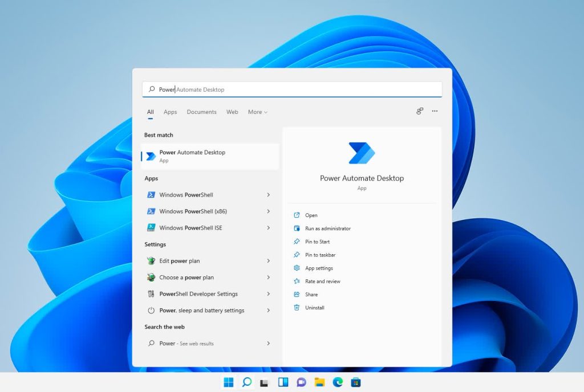Expand the Choose a power plan arrow
The height and width of the screenshot is (392, 584).
point(268,277)
